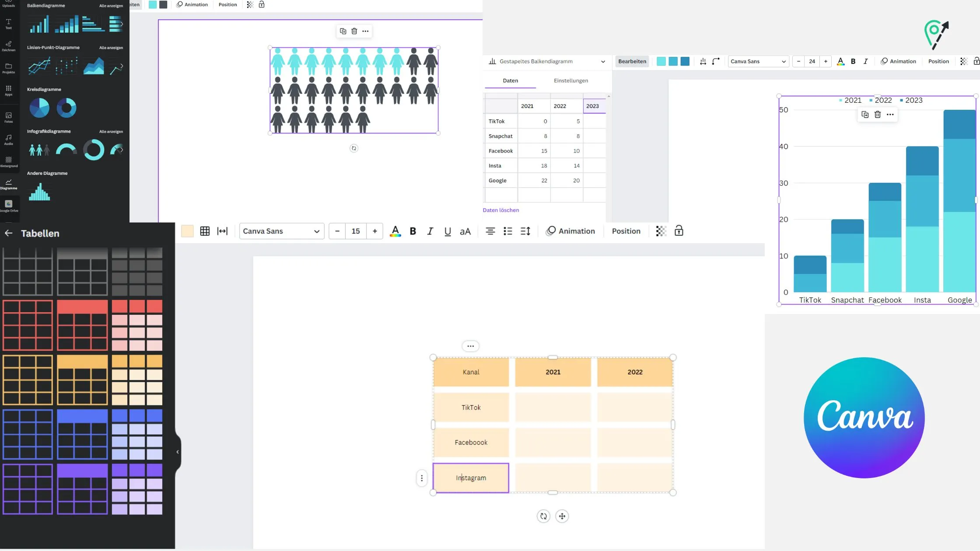The height and width of the screenshot is (551, 980).
Task: Open Projekte in the sidebar
Action: tap(8, 68)
